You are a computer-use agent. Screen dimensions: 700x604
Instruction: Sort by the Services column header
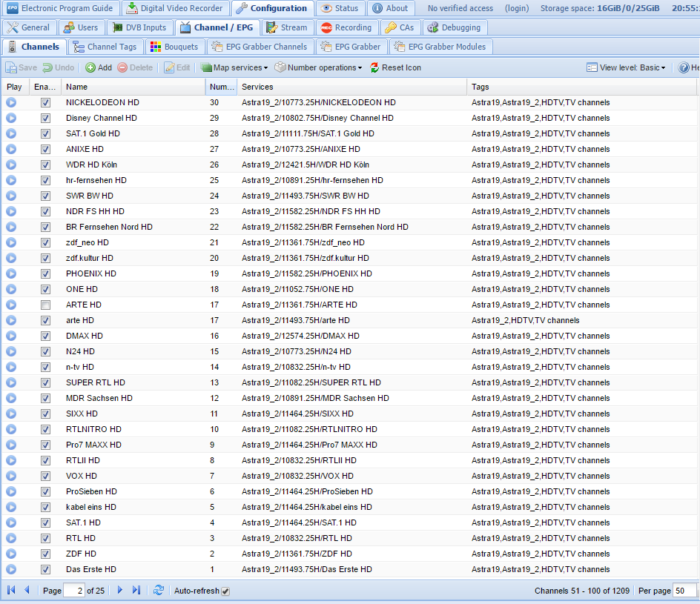click(351, 87)
